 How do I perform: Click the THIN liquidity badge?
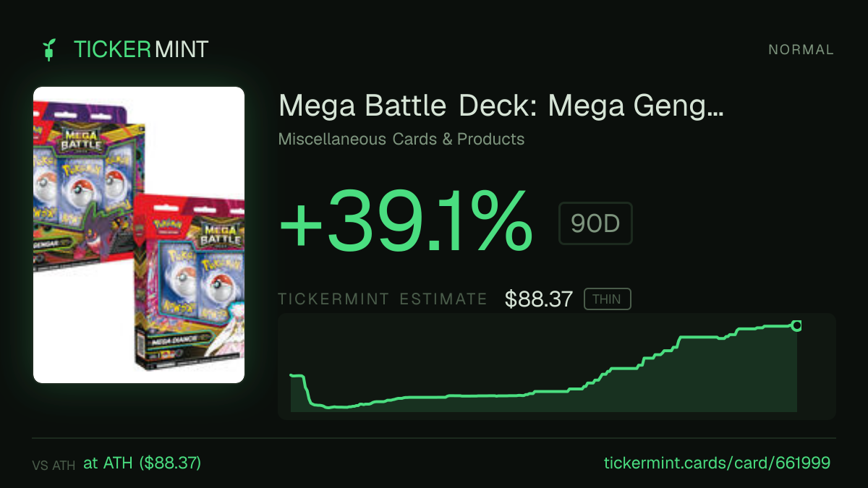click(x=607, y=299)
